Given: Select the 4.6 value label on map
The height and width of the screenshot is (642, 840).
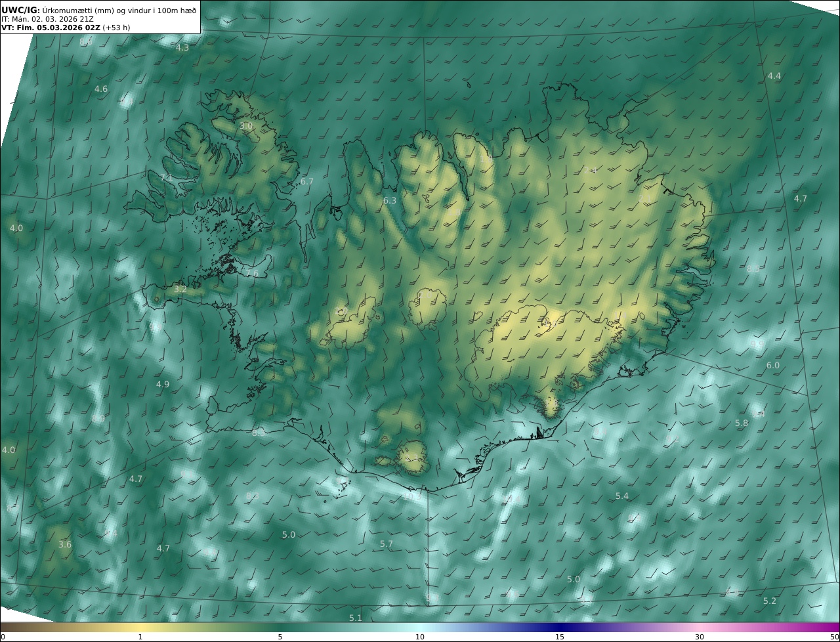Looking at the screenshot, I should (x=101, y=89).
